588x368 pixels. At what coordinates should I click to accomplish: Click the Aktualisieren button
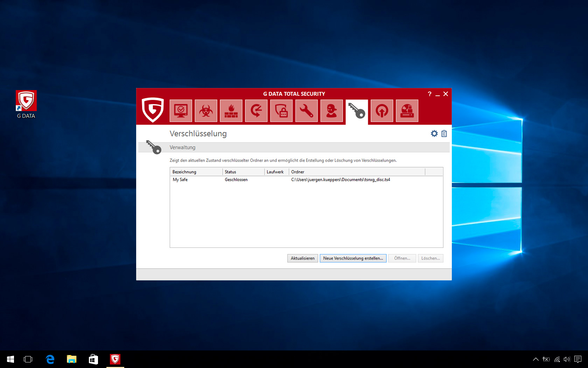[303, 258]
